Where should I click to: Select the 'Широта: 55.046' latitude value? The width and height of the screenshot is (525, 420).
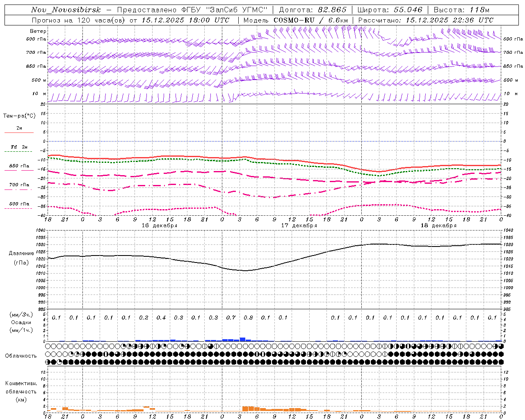[390, 10]
